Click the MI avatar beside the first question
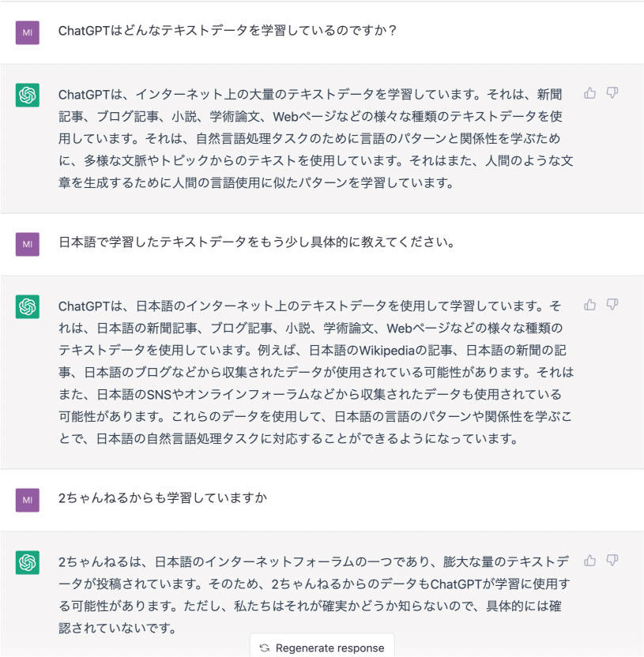644x657 pixels. [27, 32]
